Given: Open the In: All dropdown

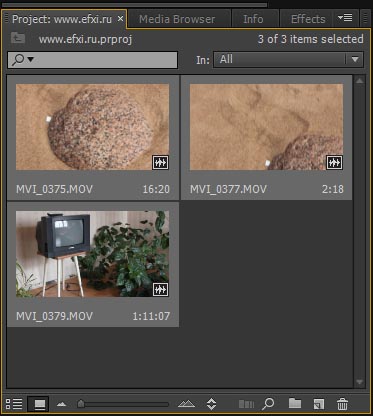Looking at the screenshot, I should (x=288, y=60).
